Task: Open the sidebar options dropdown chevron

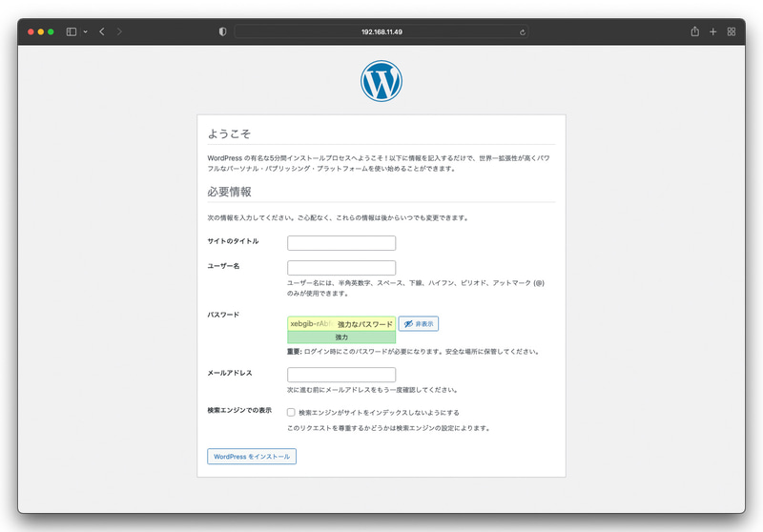Action: 85,31
